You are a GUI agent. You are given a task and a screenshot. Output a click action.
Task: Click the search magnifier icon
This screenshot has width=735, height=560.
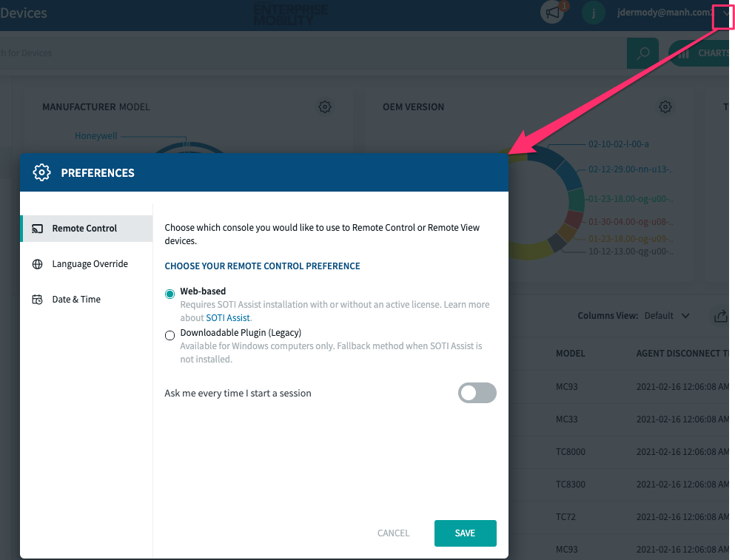coord(642,53)
